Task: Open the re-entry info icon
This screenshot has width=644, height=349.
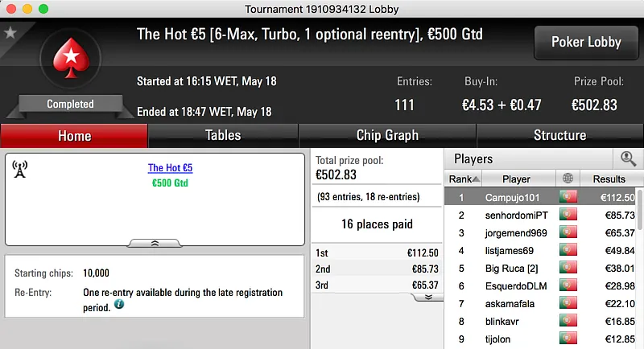Action: click(x=118, y=305)
